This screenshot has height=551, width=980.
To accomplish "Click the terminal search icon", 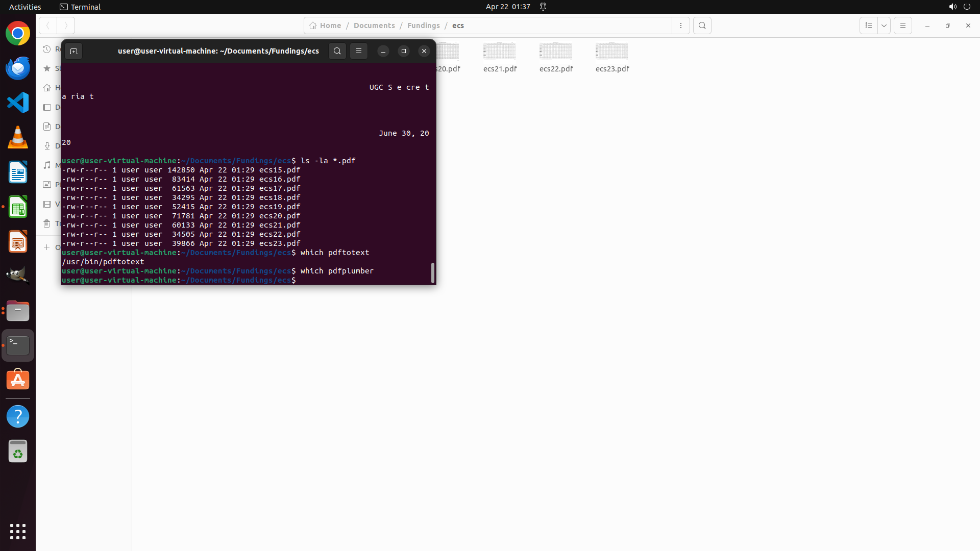I will coord(337,51).
